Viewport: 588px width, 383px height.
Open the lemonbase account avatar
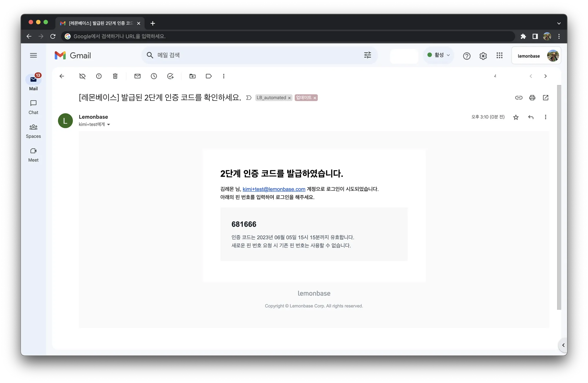(553, 56)
